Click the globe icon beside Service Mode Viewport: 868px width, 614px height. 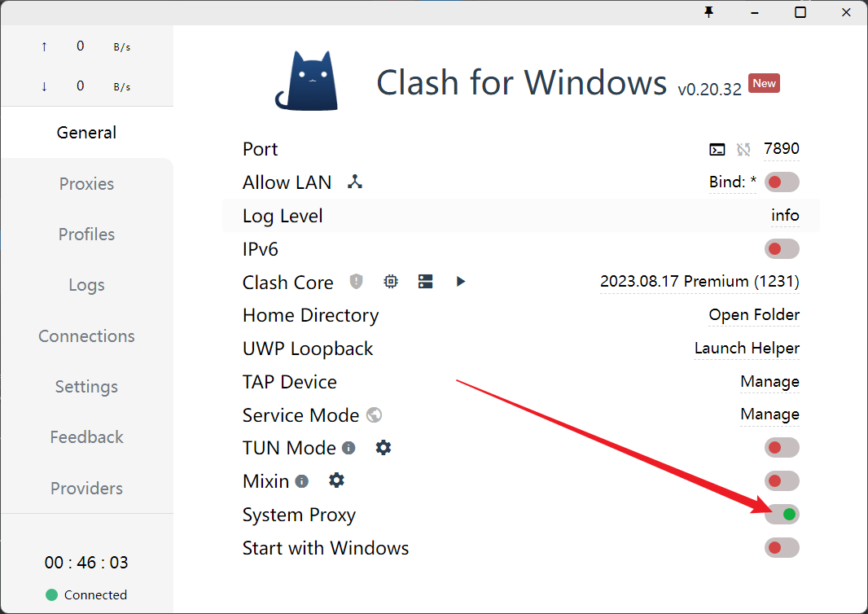coord(374,415)
